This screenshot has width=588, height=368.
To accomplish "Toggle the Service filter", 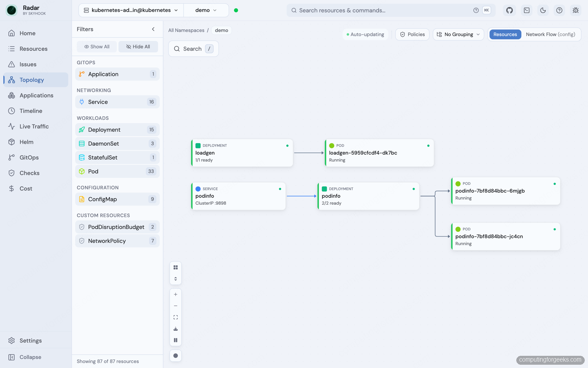I will (x=117, y=102).
